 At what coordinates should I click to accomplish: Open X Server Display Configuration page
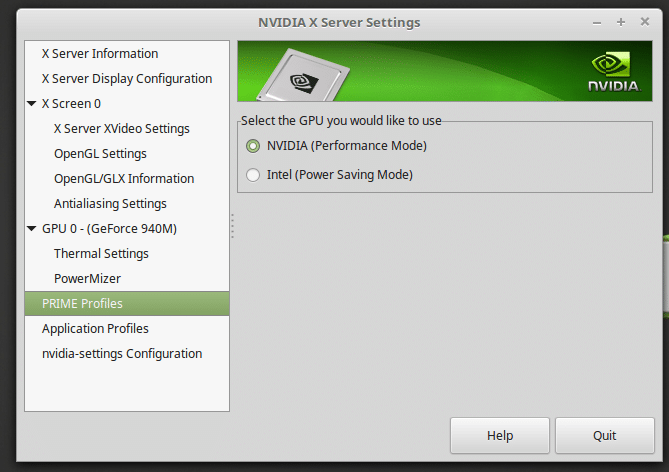[x=127, y=79]
